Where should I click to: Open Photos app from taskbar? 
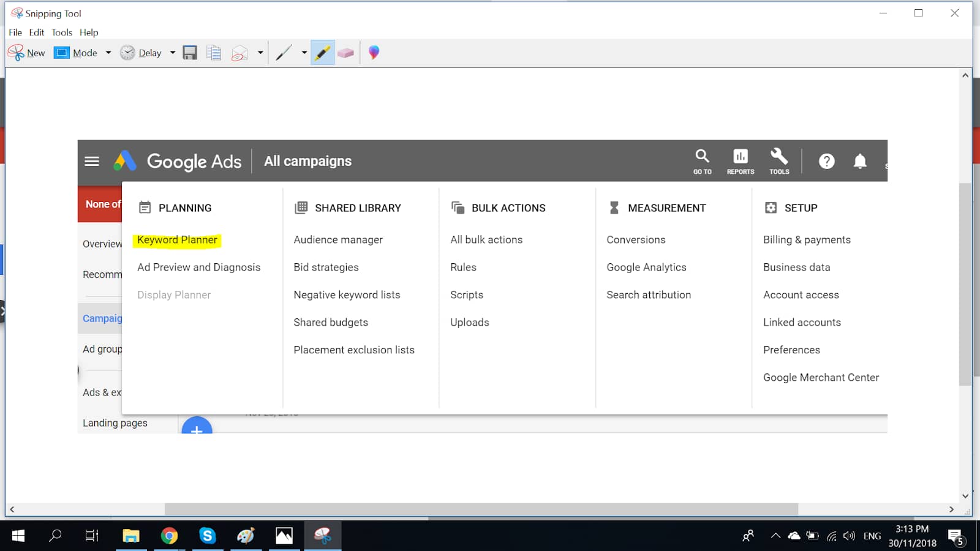[x=284, y=536]
